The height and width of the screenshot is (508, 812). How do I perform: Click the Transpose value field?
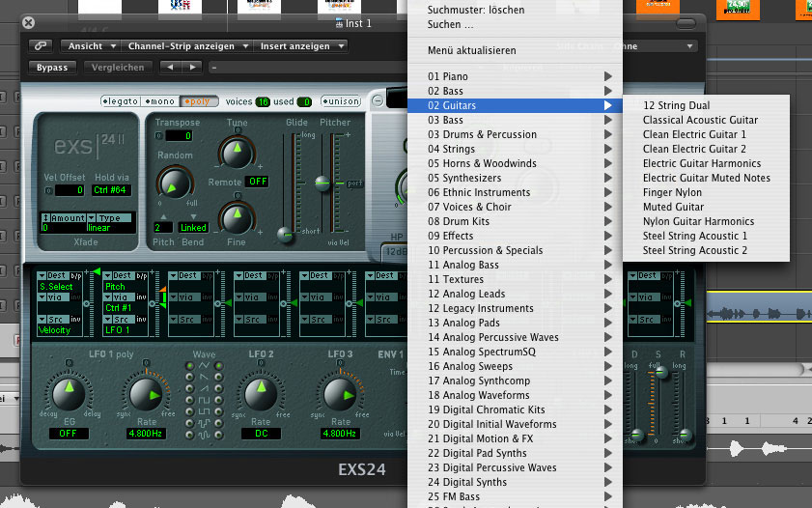(x=178, y=136)
